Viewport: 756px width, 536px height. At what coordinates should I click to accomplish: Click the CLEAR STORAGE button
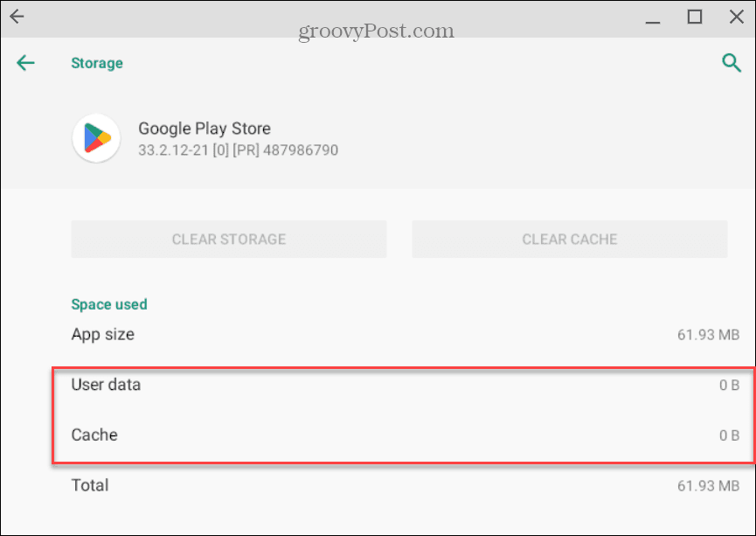click(229, 240)
